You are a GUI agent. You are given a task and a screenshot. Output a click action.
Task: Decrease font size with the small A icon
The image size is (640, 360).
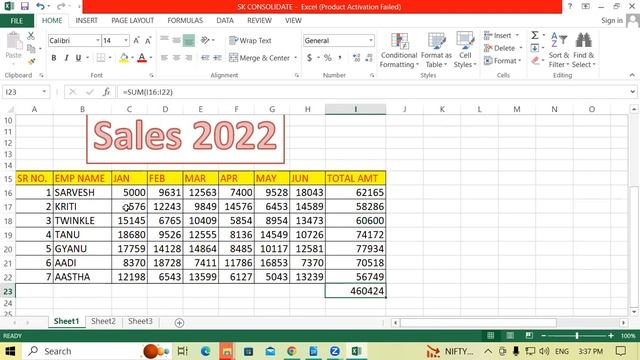tap(148, 40)
